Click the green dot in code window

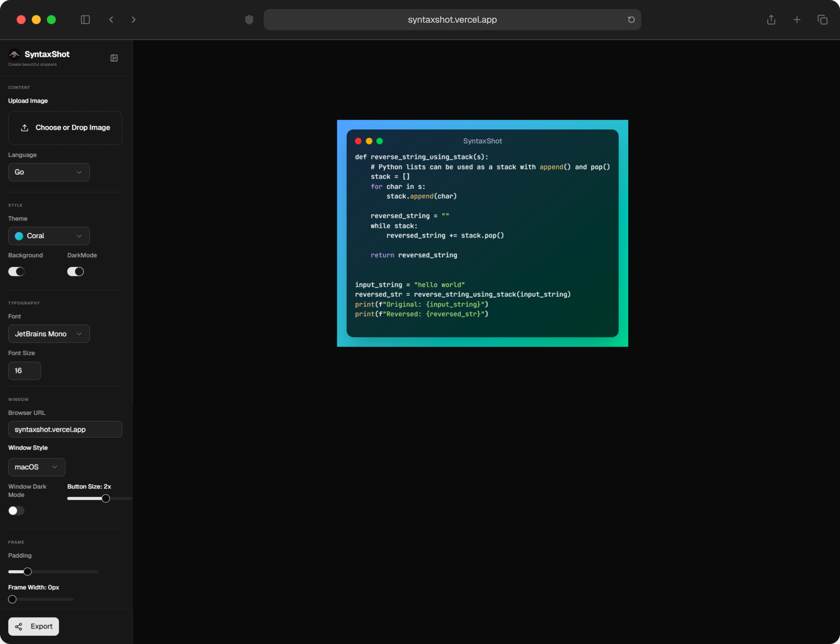[380, 141]
